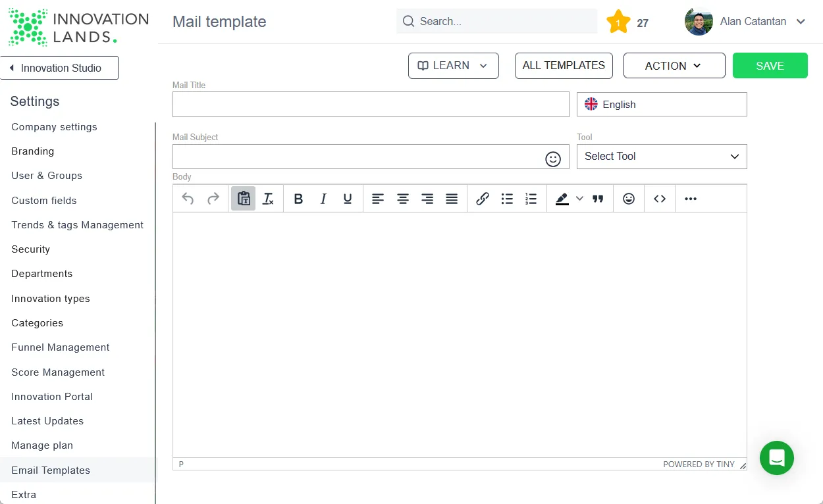823x504 pixels.
Task: Insert a blockquote
Action: coord(598,199)
